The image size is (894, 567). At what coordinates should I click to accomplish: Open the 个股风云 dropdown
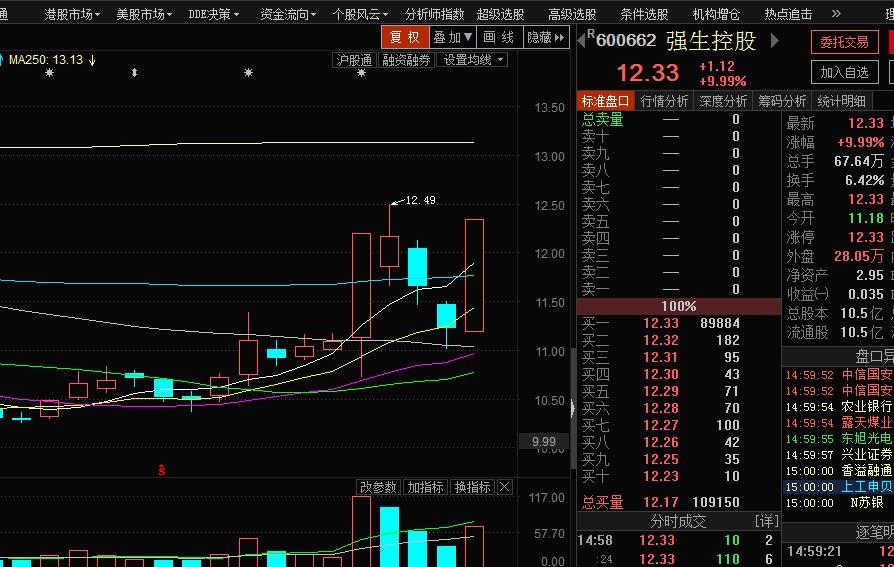click(360, 14)
